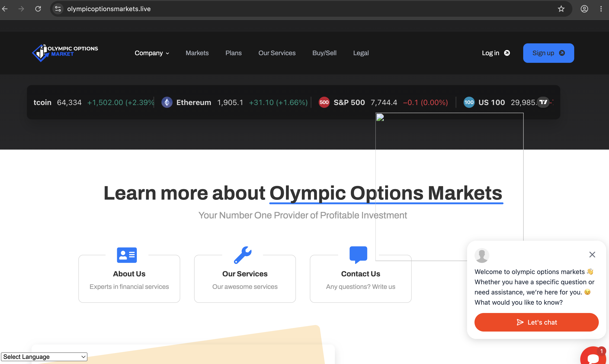The image size is (609, 364).
Task: Reload the page with the refresh icon
Action: 38,9
